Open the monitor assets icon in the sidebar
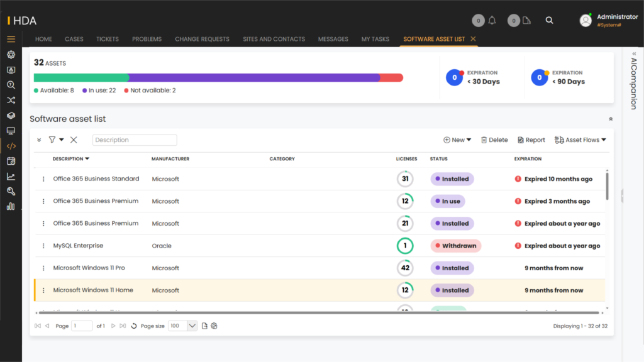Viewport: 644px width, 362px height. pyautogui.click(x=11, y=131)
